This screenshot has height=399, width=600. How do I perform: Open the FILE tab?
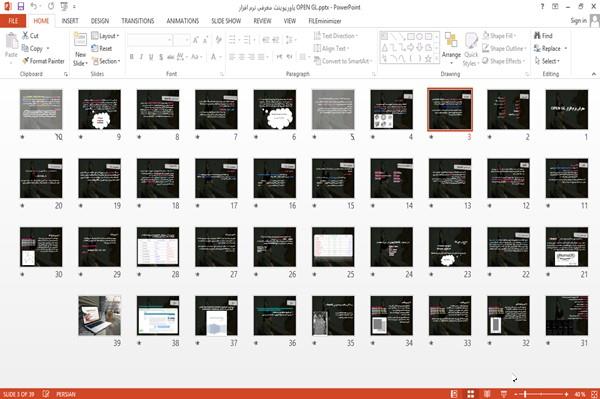(13, 21)
